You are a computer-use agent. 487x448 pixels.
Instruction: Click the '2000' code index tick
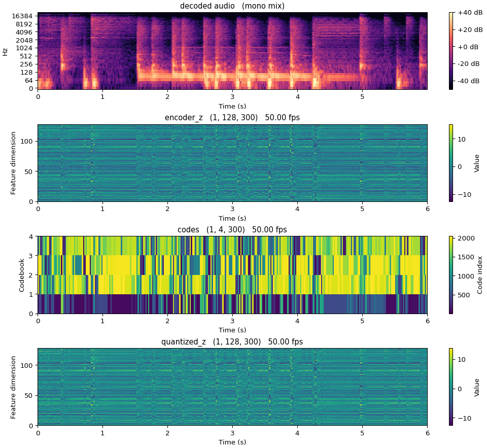(467, 238)
